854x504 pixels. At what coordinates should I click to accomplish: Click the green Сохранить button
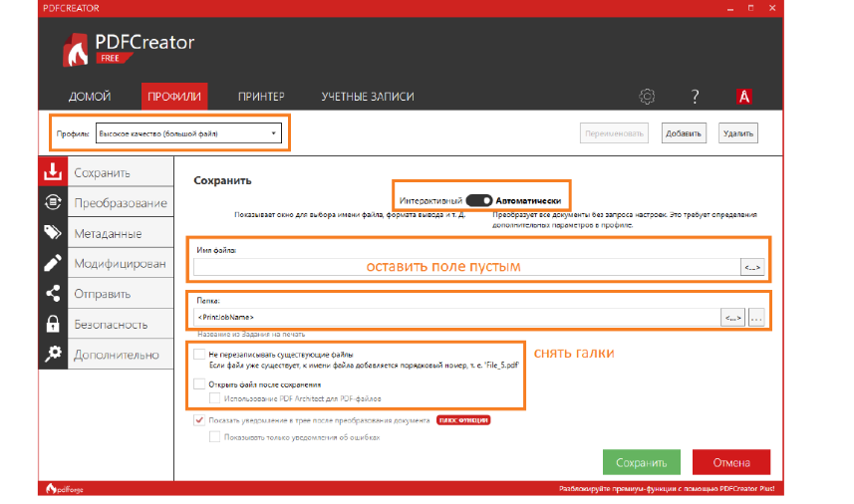(x=641, y=462)
